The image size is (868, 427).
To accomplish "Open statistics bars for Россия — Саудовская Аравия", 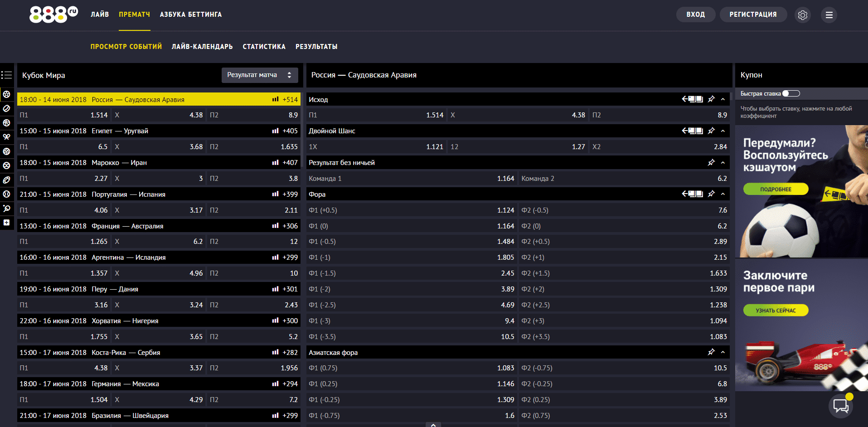I will point(275,99).
